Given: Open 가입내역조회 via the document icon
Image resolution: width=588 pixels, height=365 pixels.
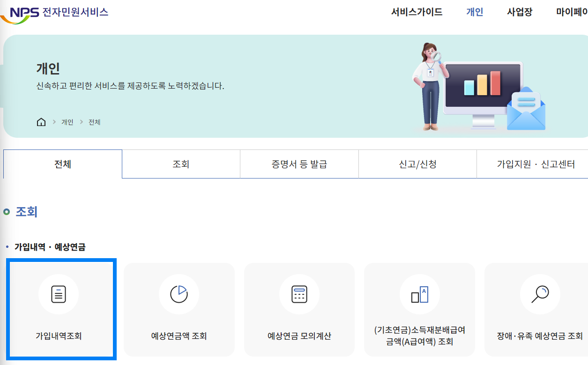Looking at the screenshot, I should tap(58, 294).
